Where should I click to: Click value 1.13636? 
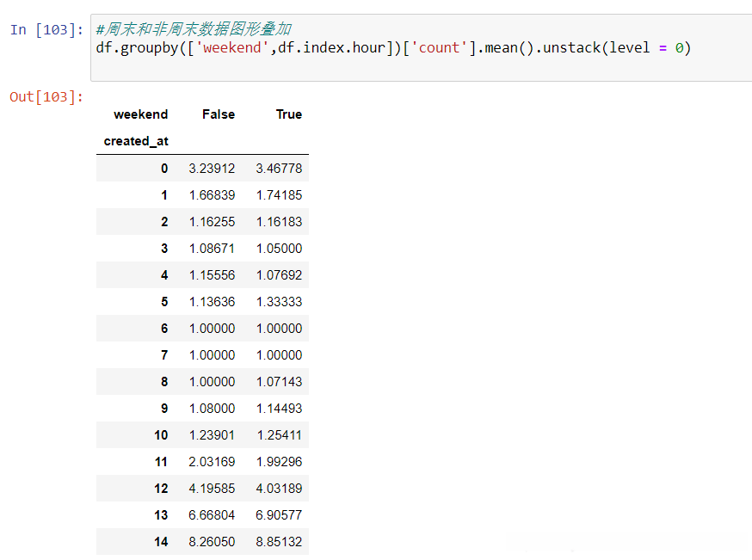(x=212, y=302)
